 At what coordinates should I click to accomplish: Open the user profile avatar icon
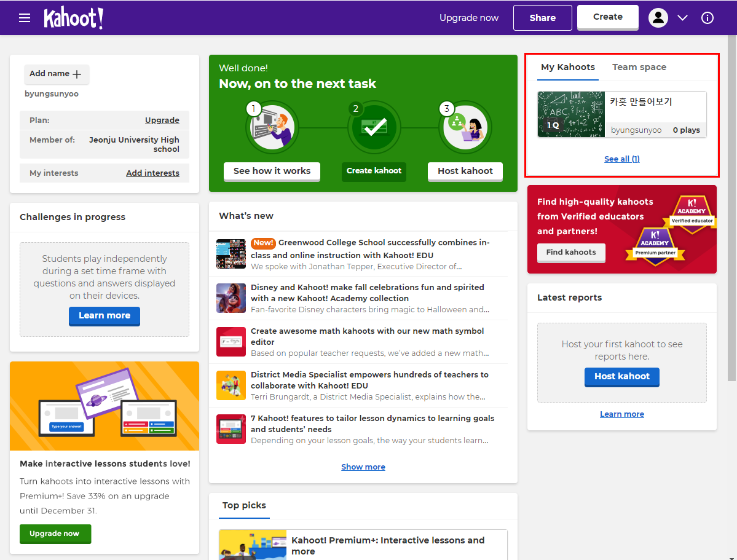point(658,18)
